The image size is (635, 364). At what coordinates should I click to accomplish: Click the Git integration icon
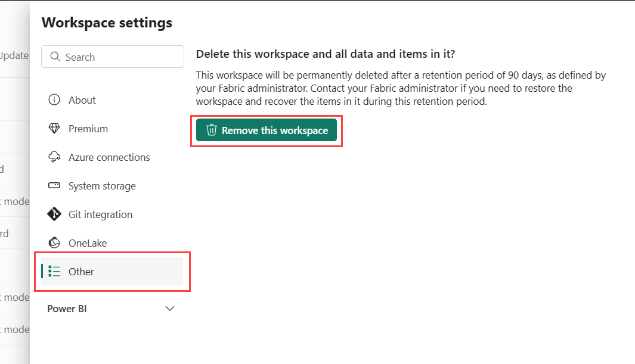click(54, 214)
